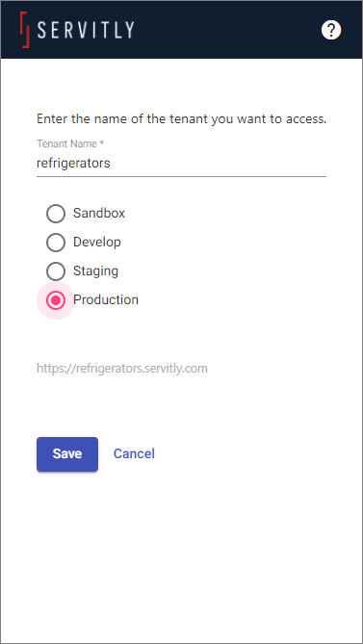
Task: Click blank area below the Save button
Action: pos(181,554)
